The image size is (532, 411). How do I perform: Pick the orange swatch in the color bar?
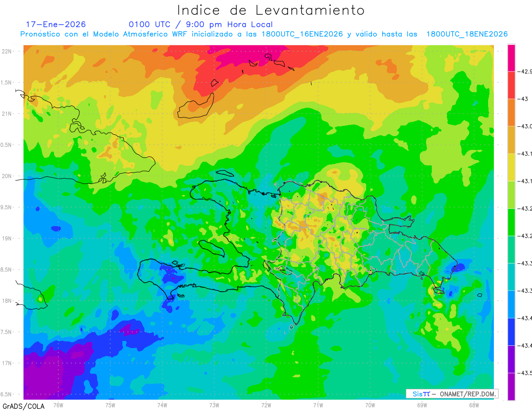coord(511,112)
